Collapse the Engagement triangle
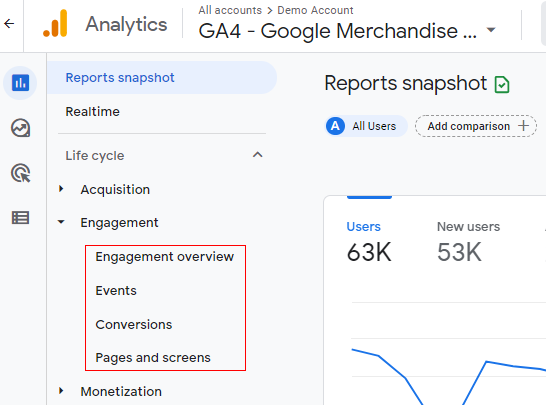This screenshot has width=546, height=405. click(61, 222)
